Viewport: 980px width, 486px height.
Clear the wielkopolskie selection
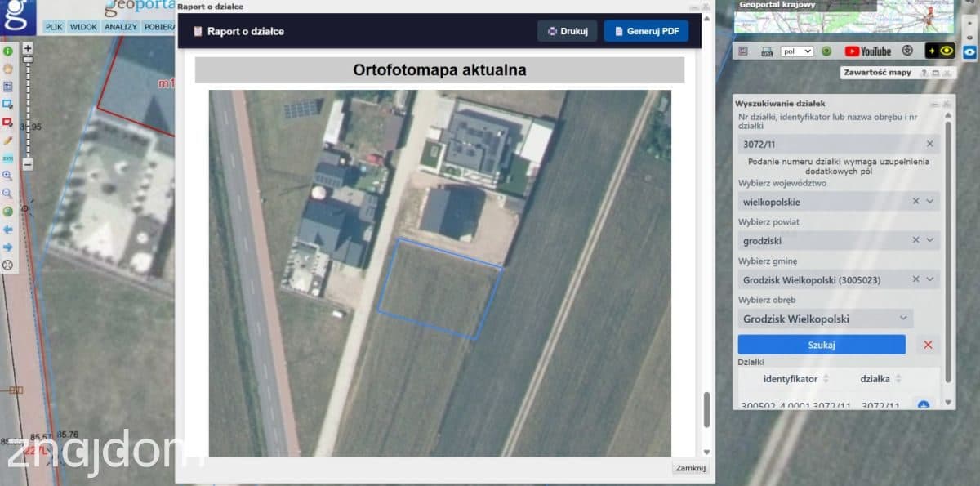click(x=915, y=201)
